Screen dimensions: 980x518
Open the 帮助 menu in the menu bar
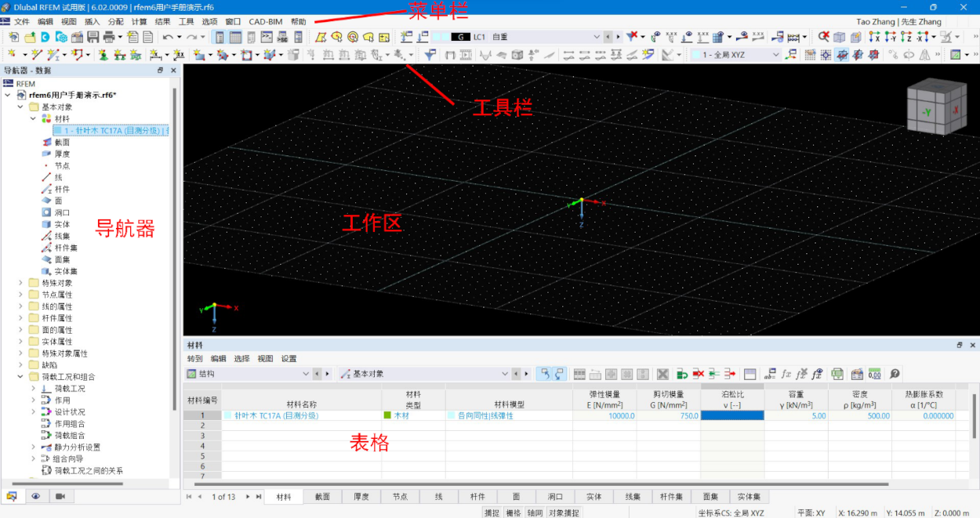click(x=296, y=21)
